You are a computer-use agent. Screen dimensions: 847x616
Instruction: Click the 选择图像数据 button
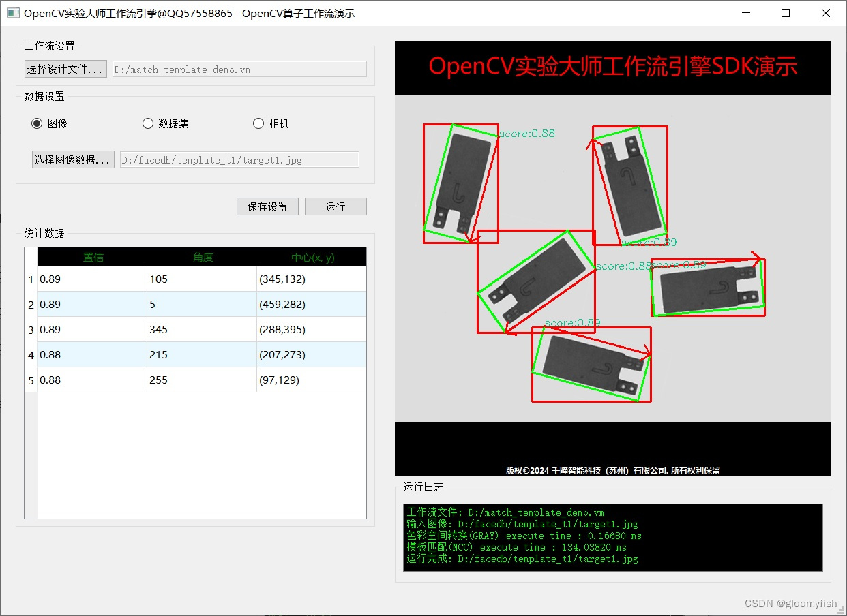(x=72, y=159)
